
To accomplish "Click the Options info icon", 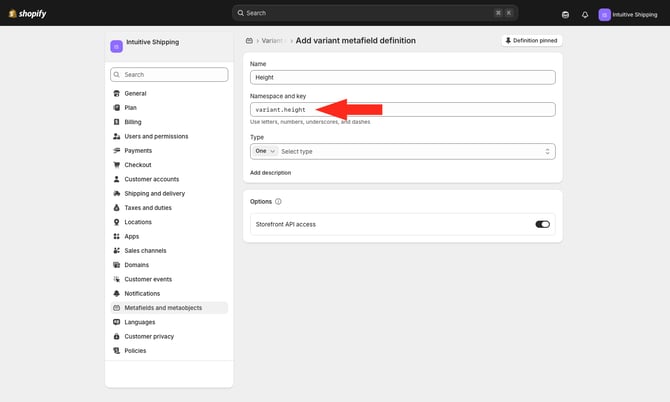I will click(278, 202).
